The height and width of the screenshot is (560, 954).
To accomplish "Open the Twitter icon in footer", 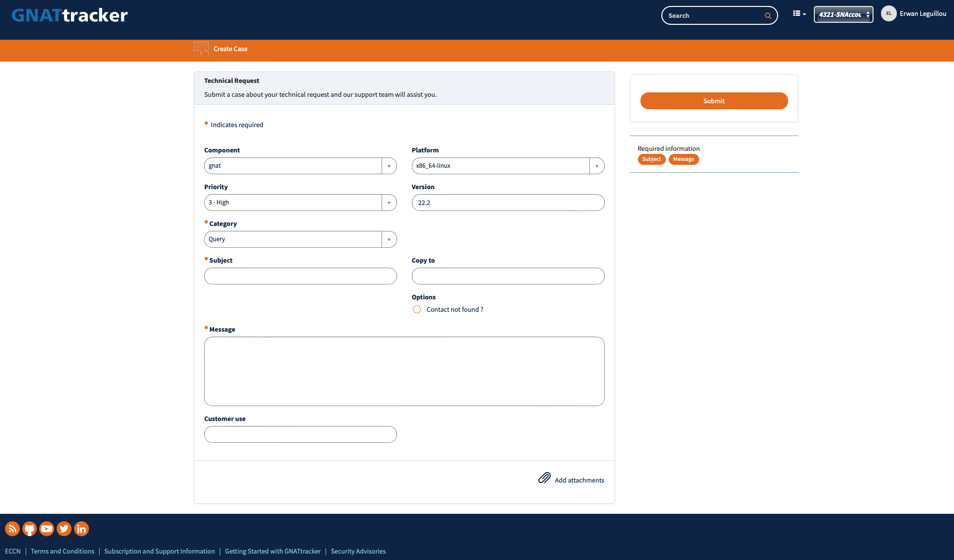I will (x=64, y=528).
